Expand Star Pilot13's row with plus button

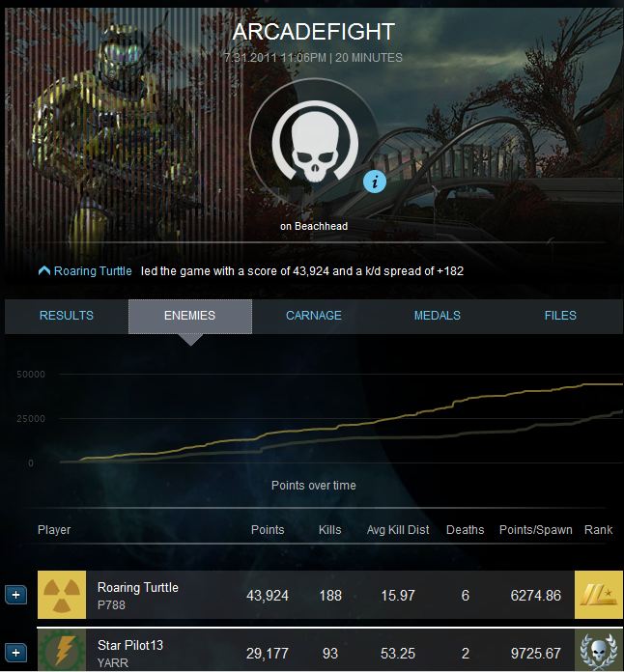[x=15, y=653]
